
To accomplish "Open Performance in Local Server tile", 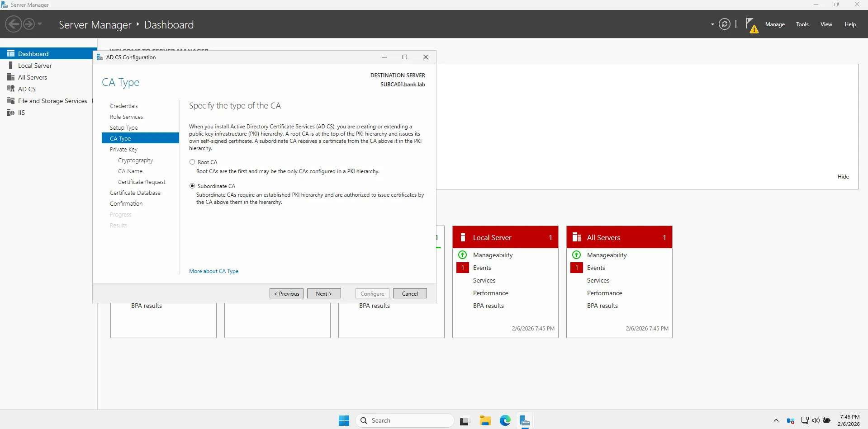I will coord(491,293).
